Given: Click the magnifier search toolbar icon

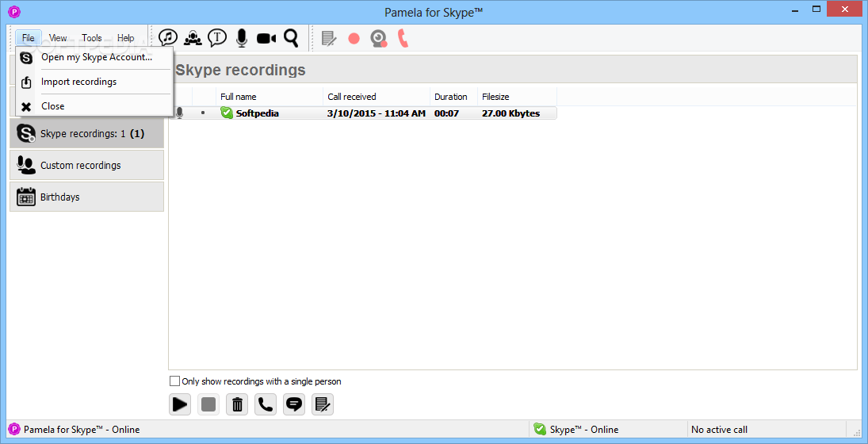Looking at the screenshot, I should [291, 37].
